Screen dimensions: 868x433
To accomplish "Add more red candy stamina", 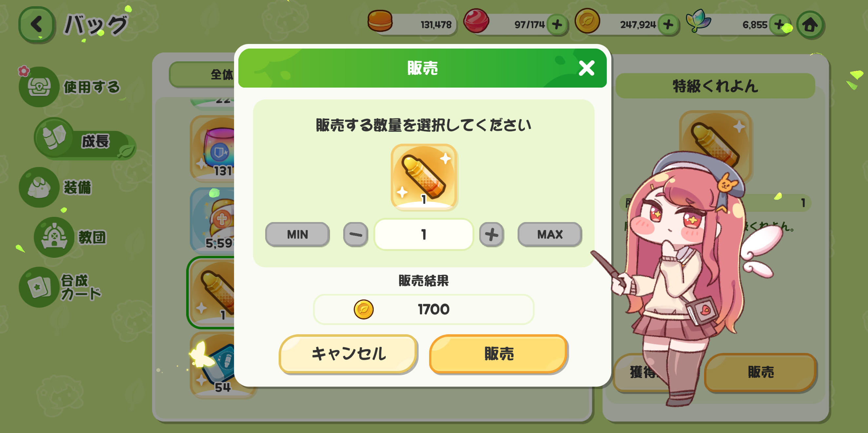I will pyautogui.click(x=557, y=25).
